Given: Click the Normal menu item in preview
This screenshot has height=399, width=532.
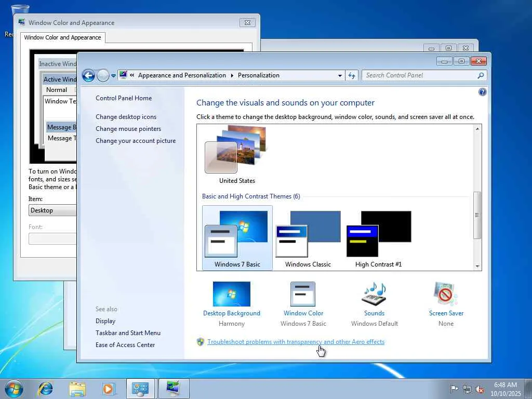Looking at the screenshot, I should point(57,90).
